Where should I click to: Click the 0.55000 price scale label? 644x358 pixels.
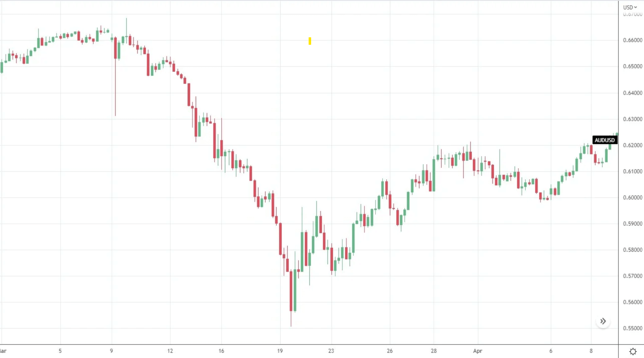pyautogui.click(x=633, y=328)
